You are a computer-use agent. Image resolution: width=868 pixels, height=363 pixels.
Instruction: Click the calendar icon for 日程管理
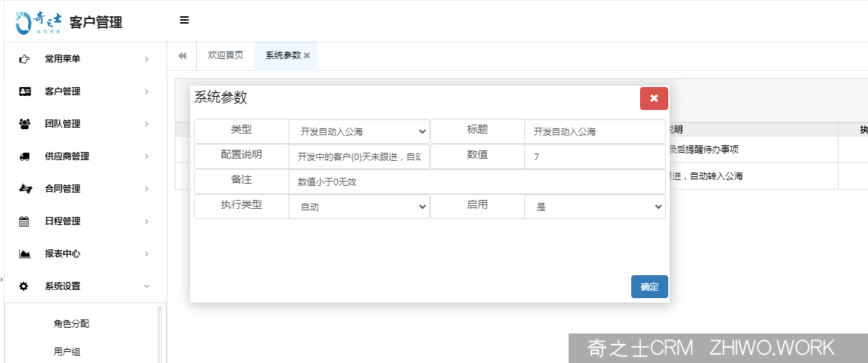[x=24, y=221]
